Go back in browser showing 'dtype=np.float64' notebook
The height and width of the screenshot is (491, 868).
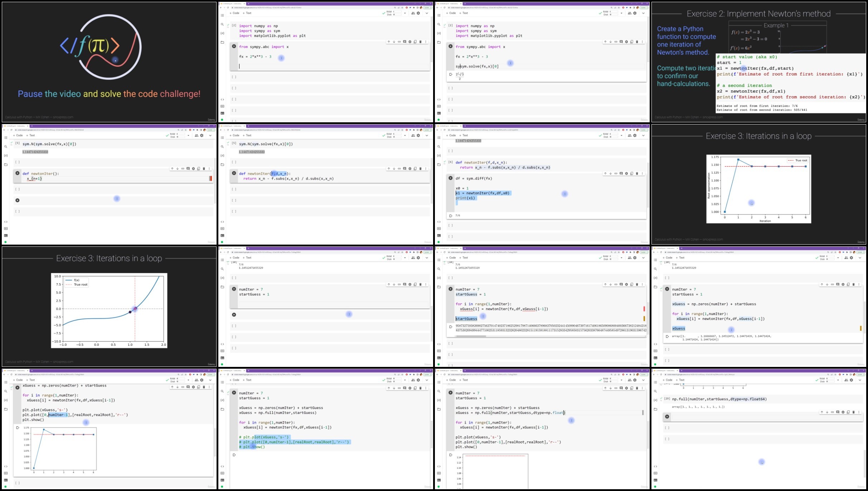(x=654, y=374)
